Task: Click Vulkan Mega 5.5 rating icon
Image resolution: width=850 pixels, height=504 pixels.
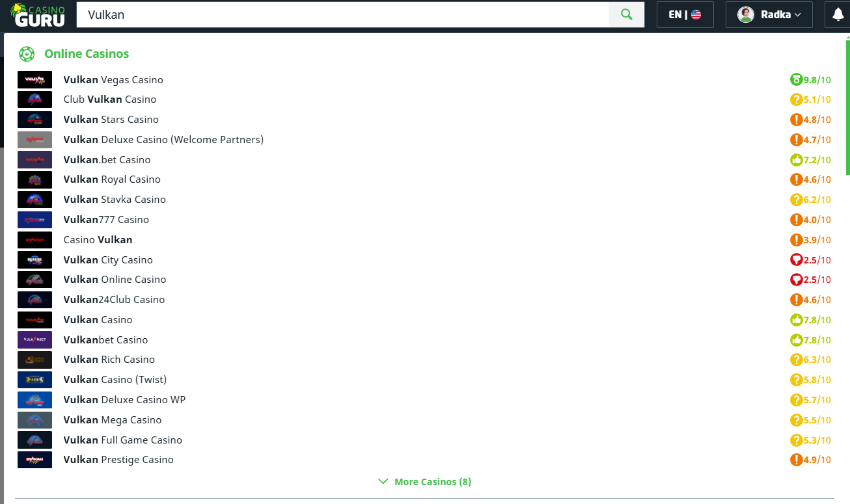Action: tap(796, 420)
